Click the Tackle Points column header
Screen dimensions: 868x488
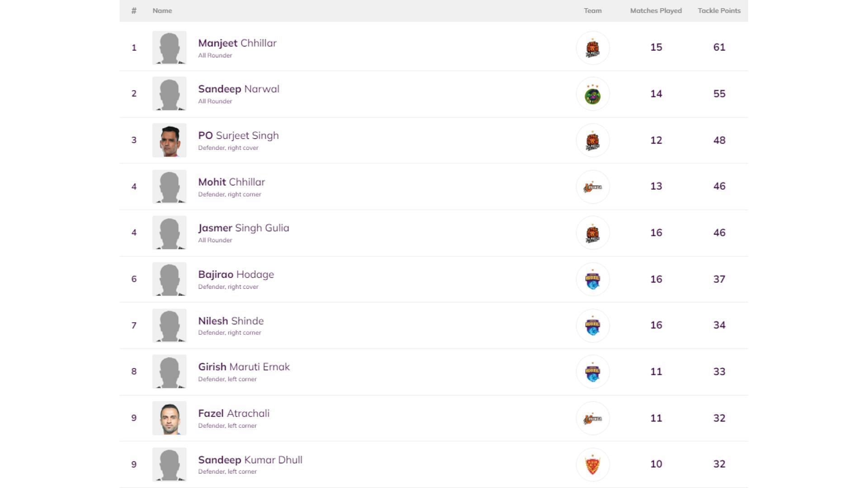pyautogui.click(x=719, y=11)
